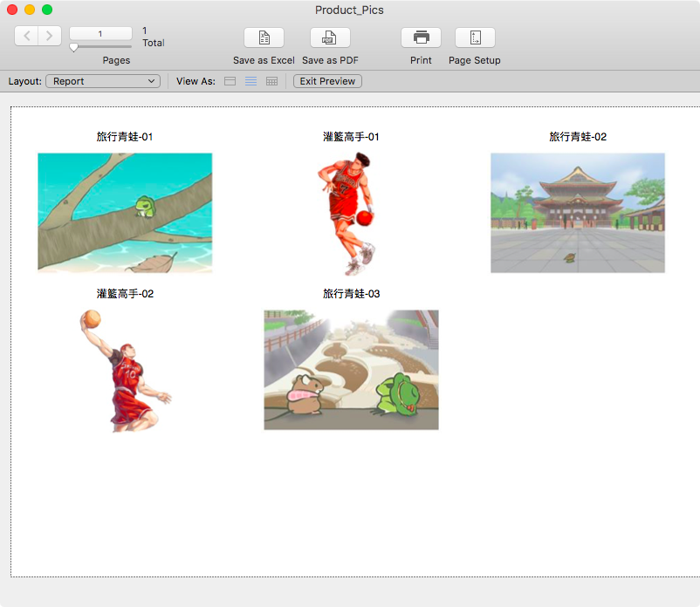Switch to Table view icon
700x607 pixels.
[271, 81]
